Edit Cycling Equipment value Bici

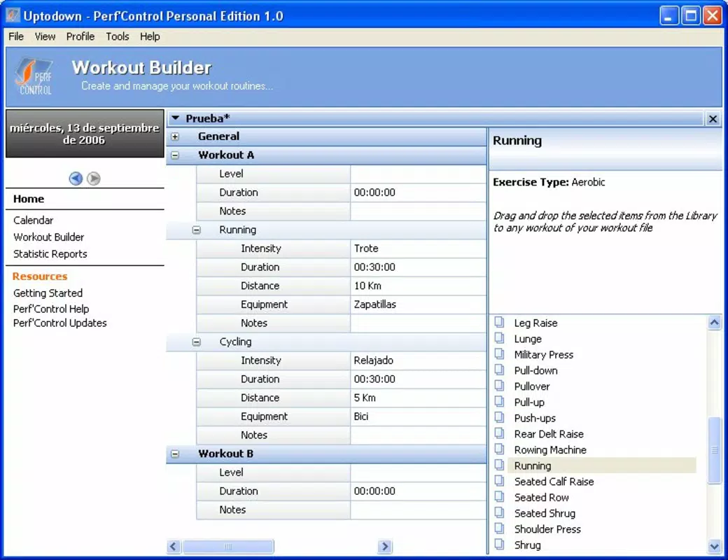click(418, 416)
